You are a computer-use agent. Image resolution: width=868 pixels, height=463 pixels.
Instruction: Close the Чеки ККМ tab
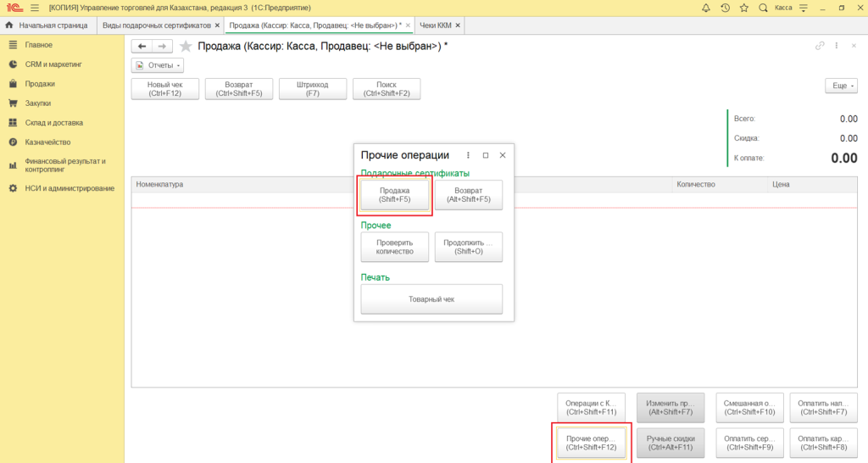coord(458,25)
